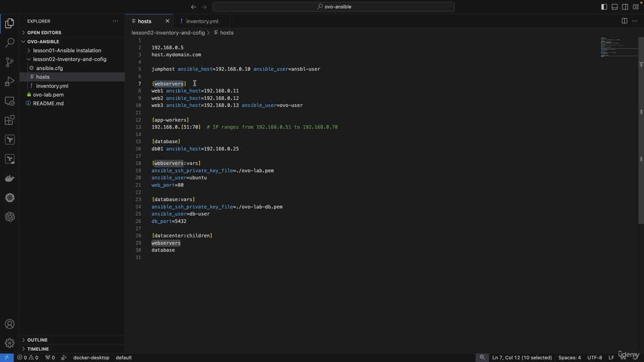Screen dimensions: 644x362
Task: Open the Manage gear icon
Action: [10, 343]
